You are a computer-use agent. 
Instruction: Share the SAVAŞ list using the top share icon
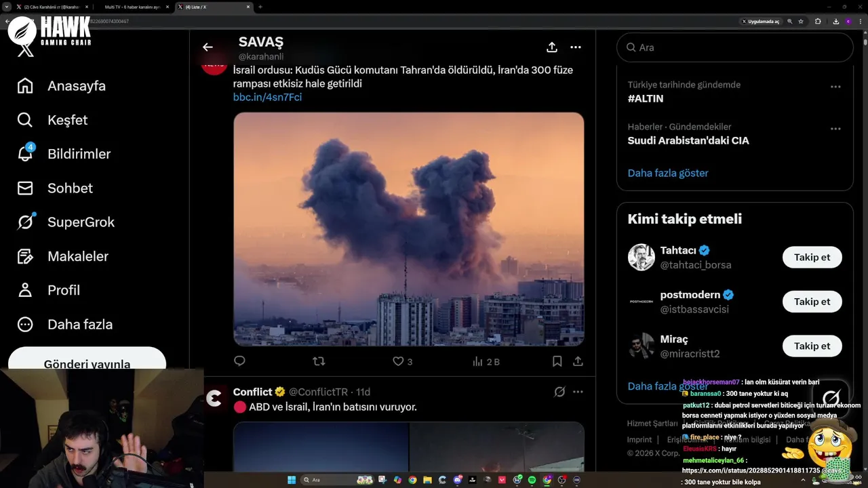pyautogui.click(x=552, y=47)
